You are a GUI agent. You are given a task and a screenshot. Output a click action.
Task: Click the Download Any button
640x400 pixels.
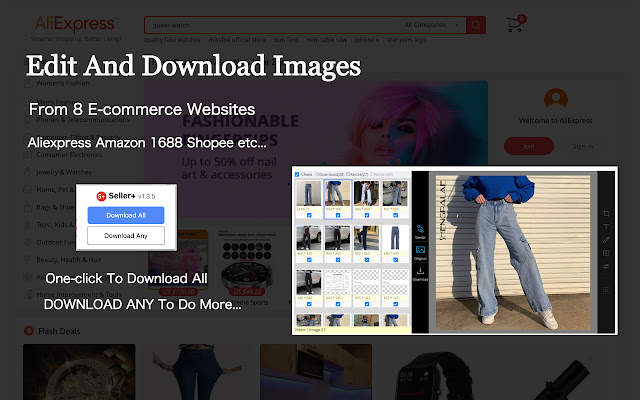click(126, 236)
